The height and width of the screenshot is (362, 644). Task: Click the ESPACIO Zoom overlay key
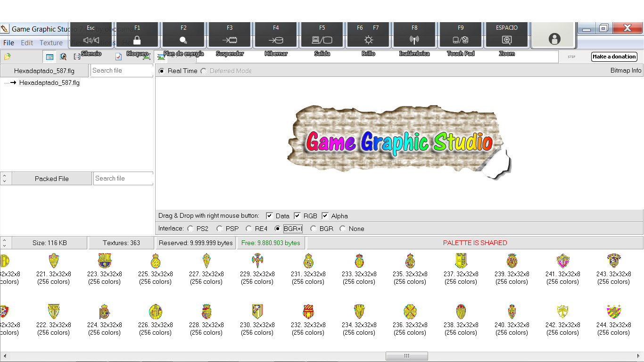click(507, 35)
